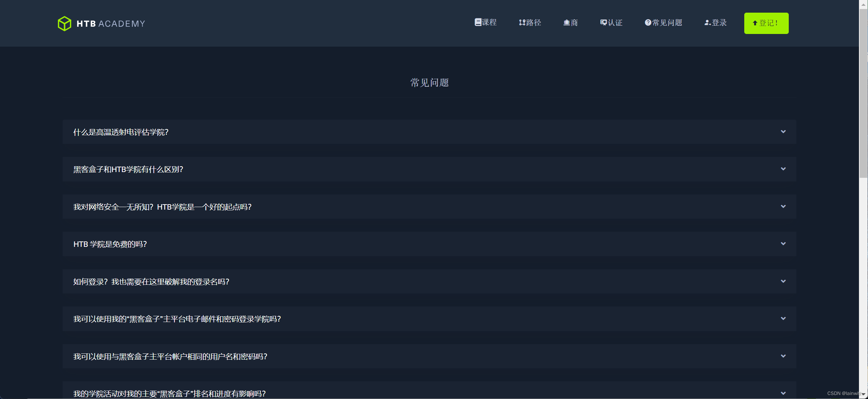Open the 常见问题 menu item

tap(663, 23)
